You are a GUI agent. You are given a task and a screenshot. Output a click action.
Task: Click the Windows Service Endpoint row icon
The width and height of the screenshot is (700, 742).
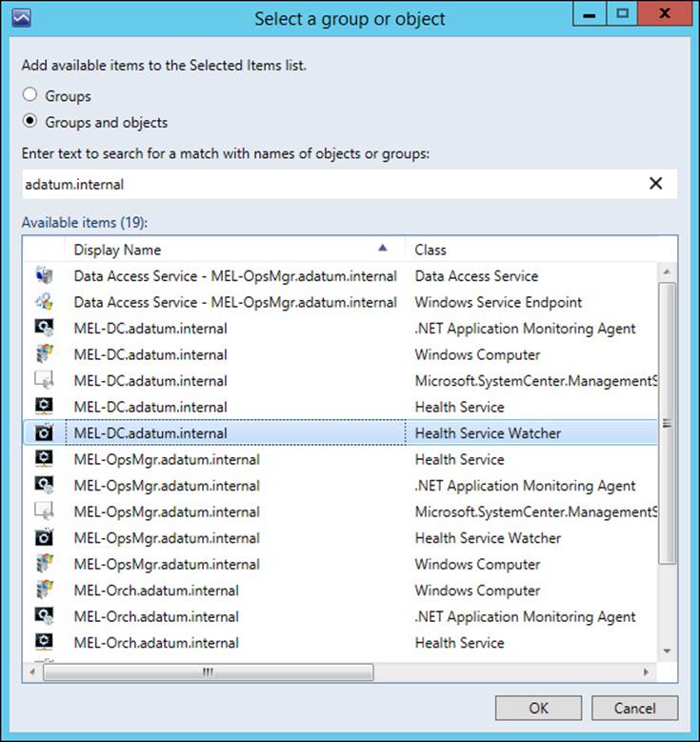tap(44, 301)
